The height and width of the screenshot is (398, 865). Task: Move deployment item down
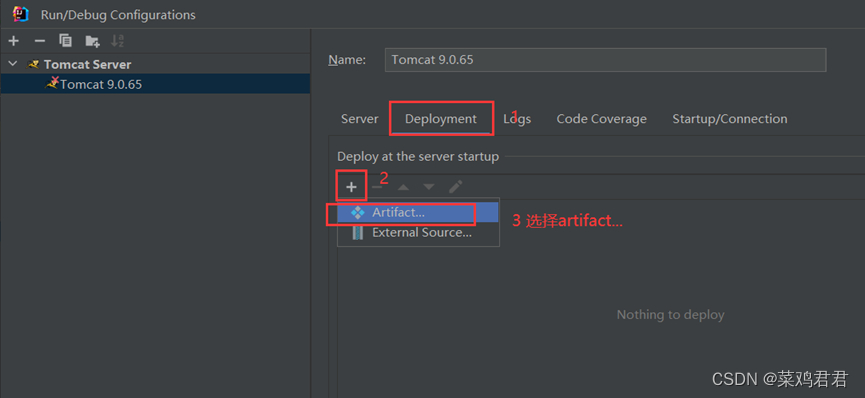pyautogui.click(x=429, y=187)
